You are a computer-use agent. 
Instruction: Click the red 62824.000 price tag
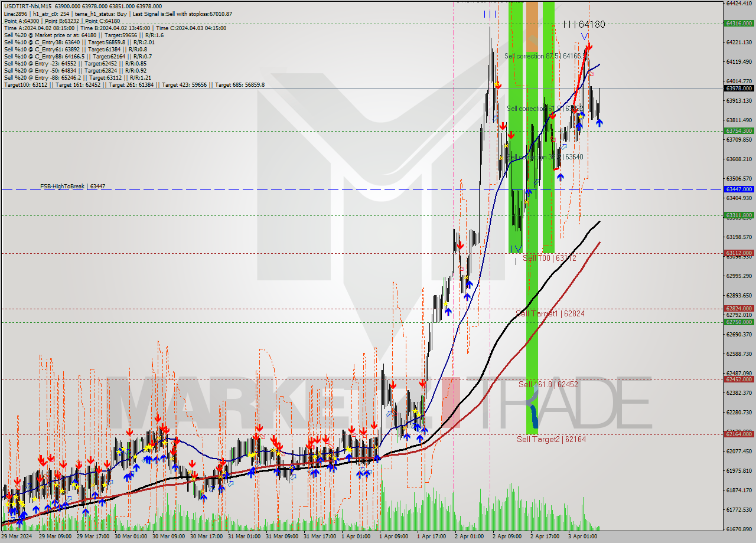[738, 308]
